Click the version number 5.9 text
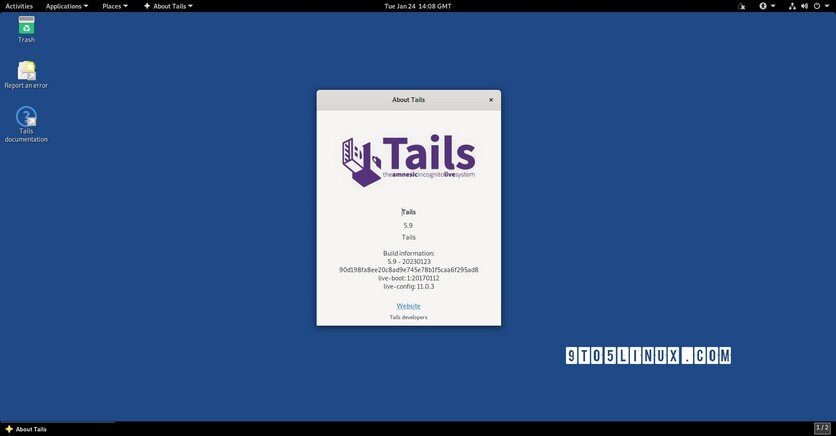The height and width of the screenshot is (436, 836). [408, 225]
